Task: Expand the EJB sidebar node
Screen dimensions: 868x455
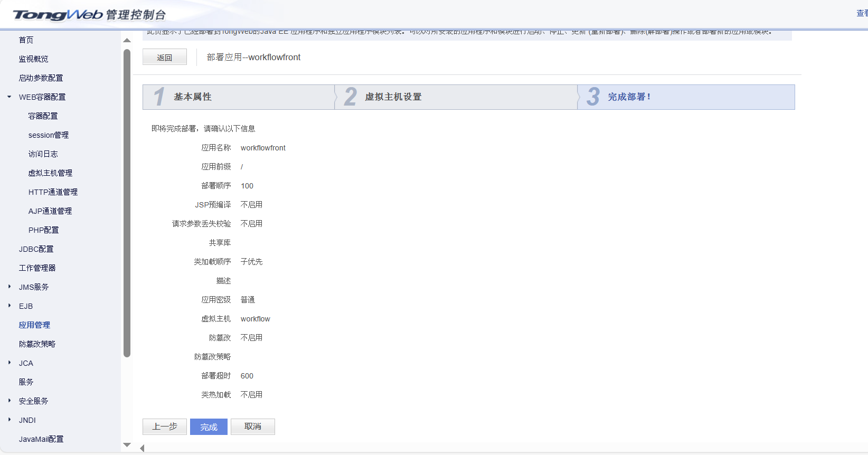Action: click(10, 306)
